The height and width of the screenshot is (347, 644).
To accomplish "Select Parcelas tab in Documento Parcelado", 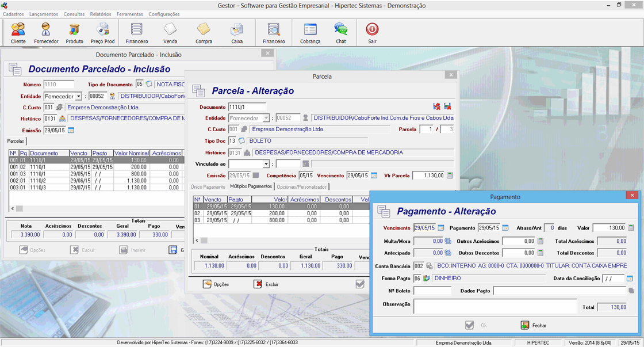I will (16, 141).
